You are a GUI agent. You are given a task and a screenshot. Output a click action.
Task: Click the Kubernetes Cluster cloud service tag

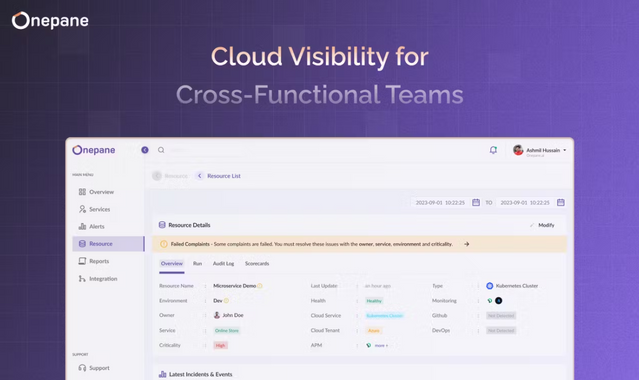tap(384, 316)
